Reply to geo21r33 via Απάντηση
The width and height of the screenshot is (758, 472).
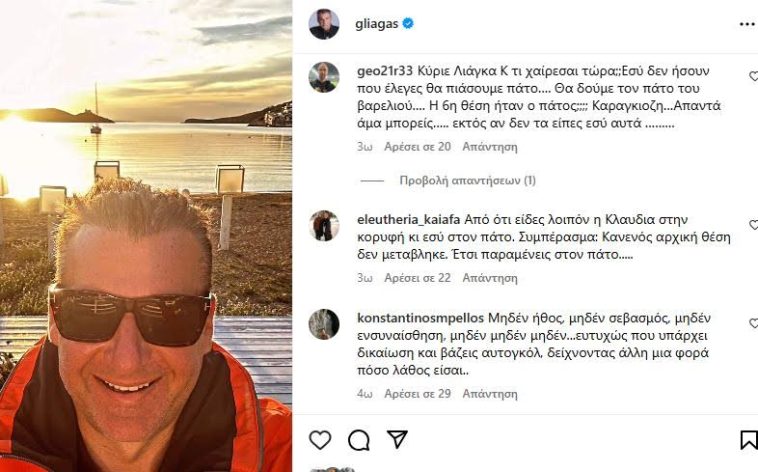(490, 147)
